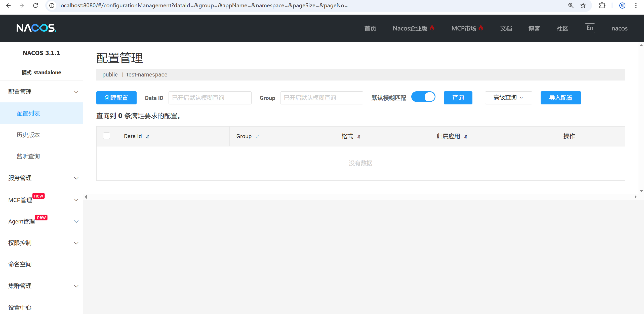Sort the table by Data Id
Viewport: 644px width, 314px height.
pyautogui.click(x=148, y=137)
